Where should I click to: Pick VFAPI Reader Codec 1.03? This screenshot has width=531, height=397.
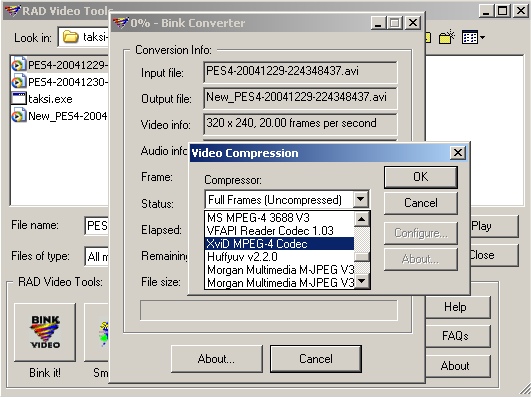pos(279,231)
